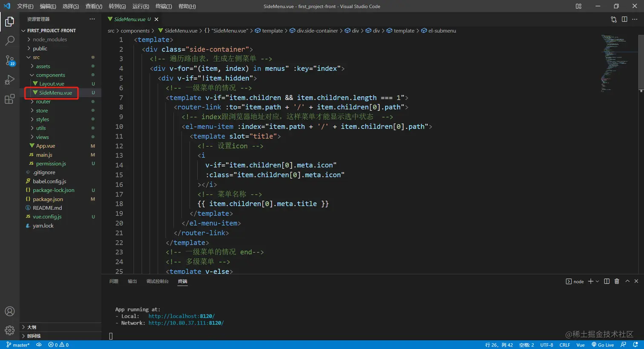The width and height of the screenshot is (644, 349).
Task: Toggle the Go Live server
Action: (603, 345)
